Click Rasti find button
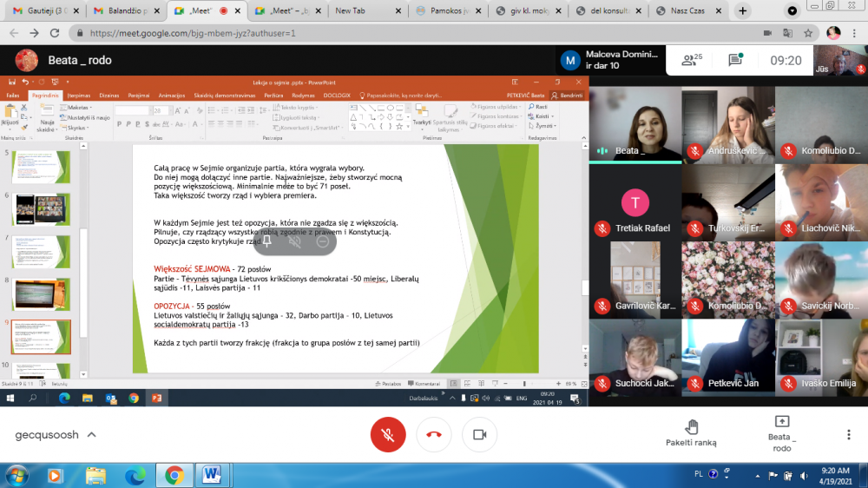868x488 pixels. (x=537, y=107)
